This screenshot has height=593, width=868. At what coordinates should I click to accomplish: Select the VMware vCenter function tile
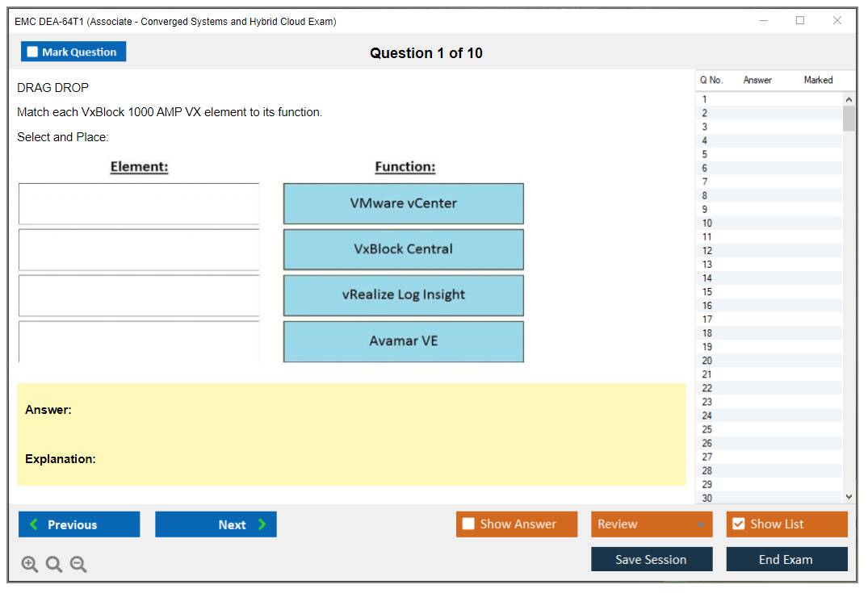(x=403, y=203)
